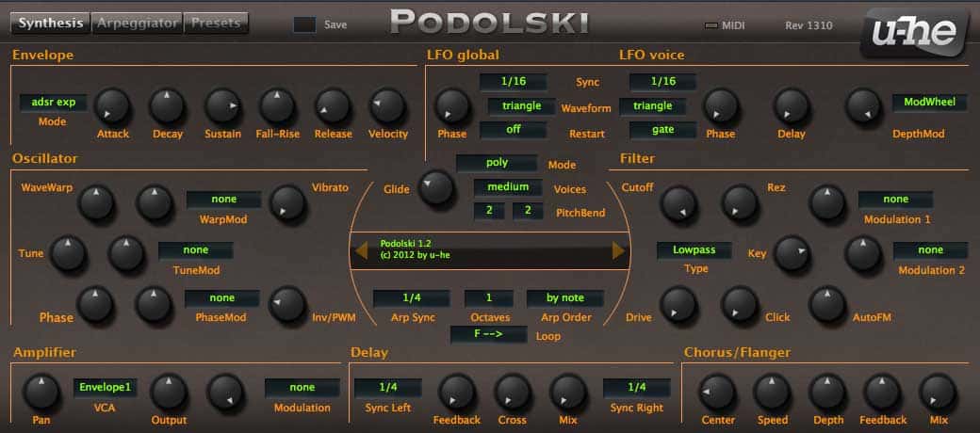The width and height of the screenshot is (980, 433).
Task: Toggle the Mode poly selector
Action: tap(497, 163)
